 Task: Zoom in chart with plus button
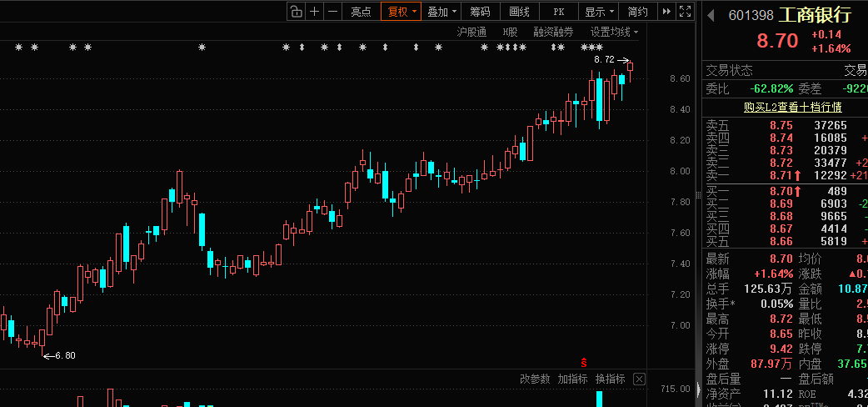(x=314, y=11)
